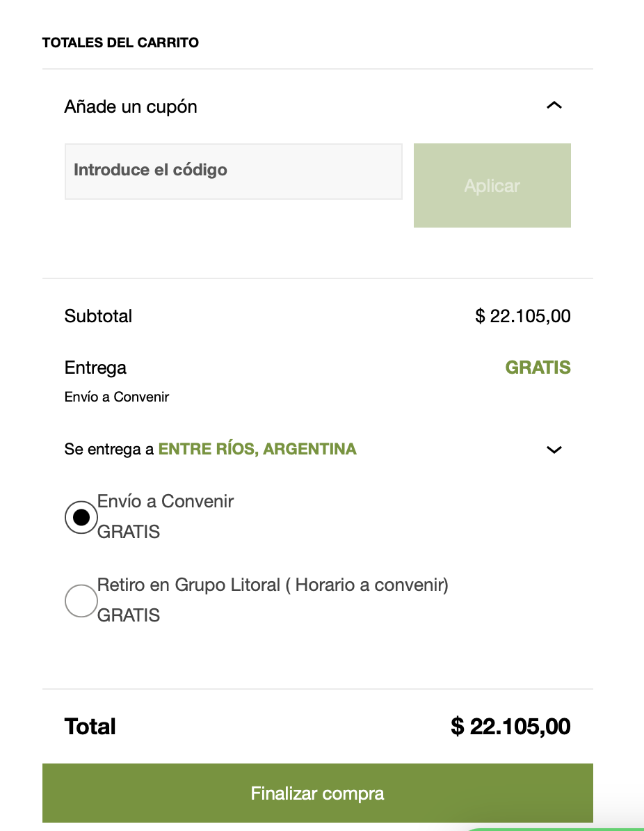Click the small Envío a Convenir subtitle under Entrega
Image resolution: width=644 pixels, height=831 pixels.
117,397
